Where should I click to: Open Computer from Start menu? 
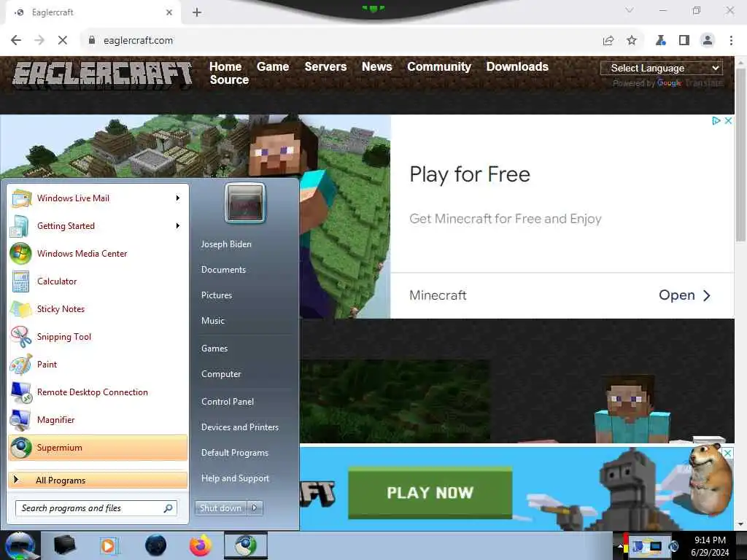click(221, 374)
